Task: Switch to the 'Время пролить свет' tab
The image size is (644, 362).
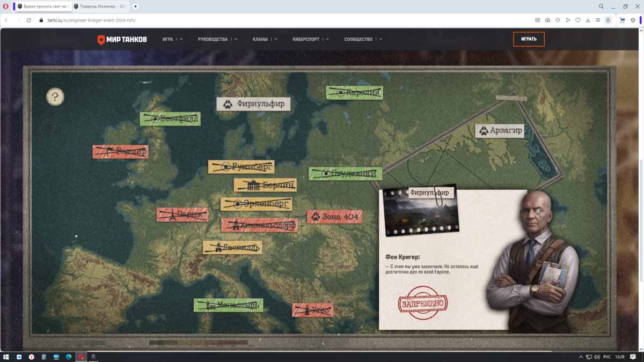Action: click(x=43, y=6)
